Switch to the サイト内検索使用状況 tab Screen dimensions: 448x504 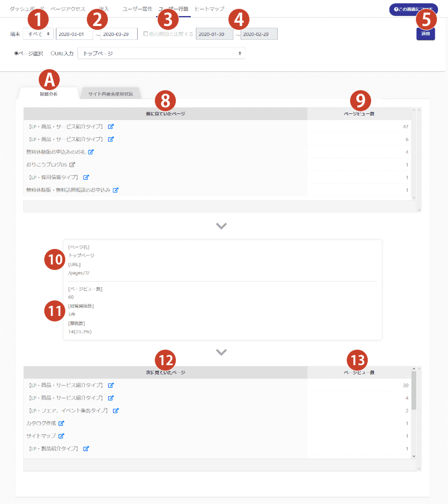click(111, 93)
